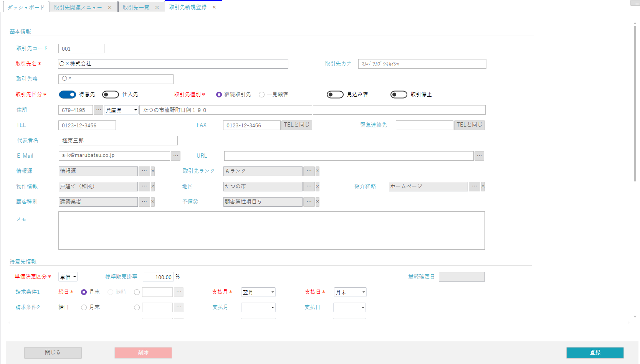640x364 pixels.
Task: Clear the 予備② field with X
Action: pyautogui.click(x=318, y=202)
